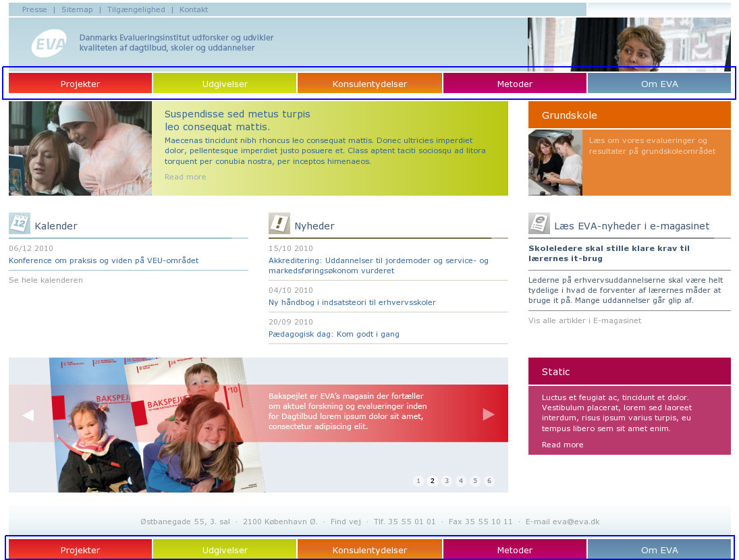Screen dimensions: 739x560
Task: Click the EVA logo in the header
Action: coord(49,43)
